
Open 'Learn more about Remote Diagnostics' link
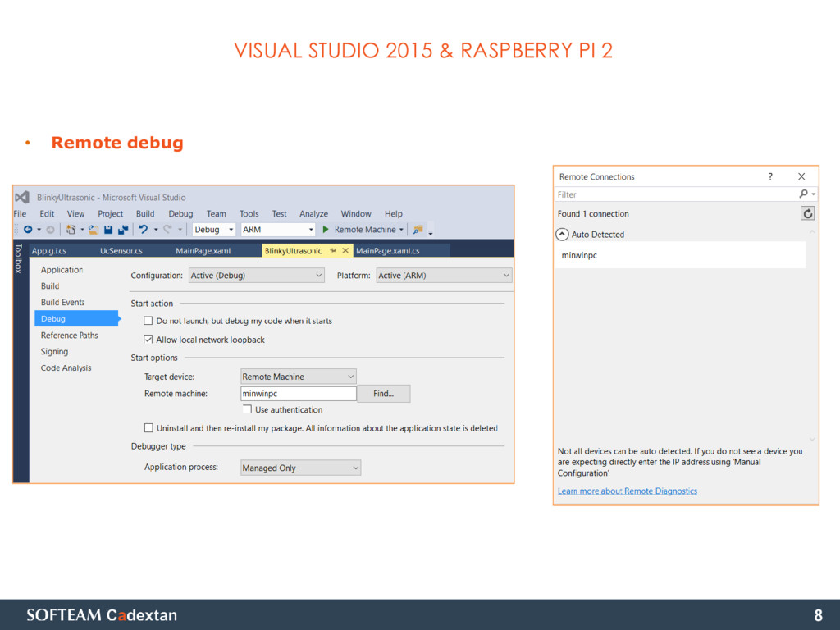pyautogui.click(x=628, y=491)
